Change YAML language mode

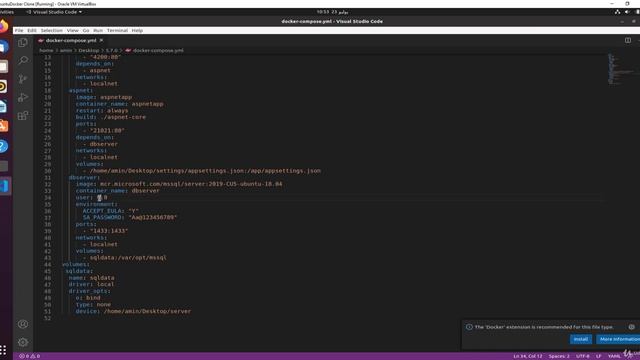click(x=614, y=356)
